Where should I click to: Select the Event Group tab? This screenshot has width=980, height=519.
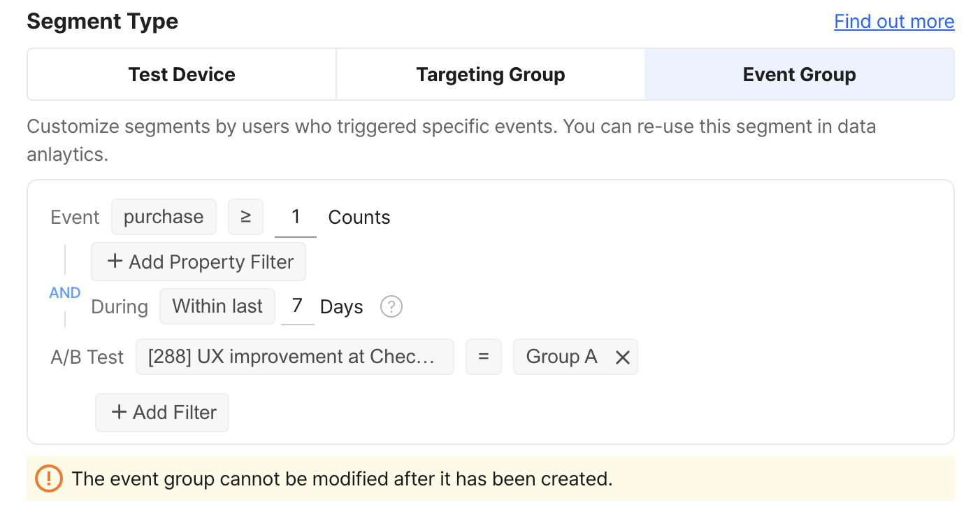(x=799, y=75)
